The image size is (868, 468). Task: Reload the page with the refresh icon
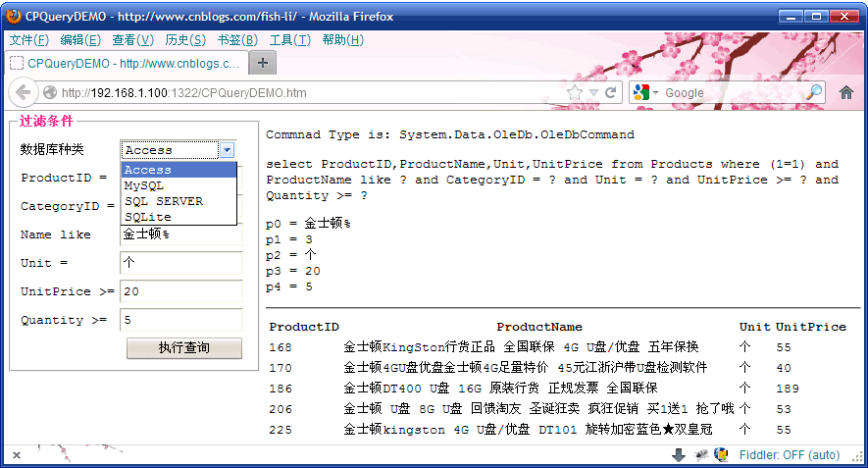tap(611, 92)
